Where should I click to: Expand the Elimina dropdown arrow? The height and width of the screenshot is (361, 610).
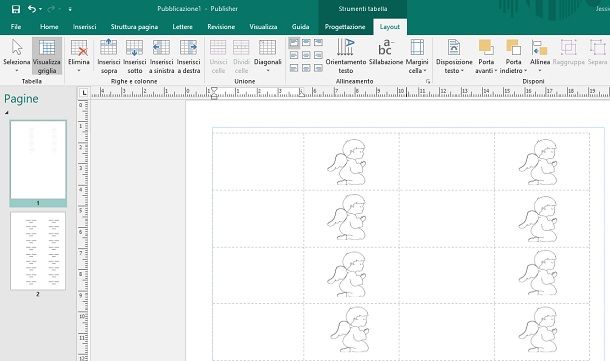coord(79,71)
